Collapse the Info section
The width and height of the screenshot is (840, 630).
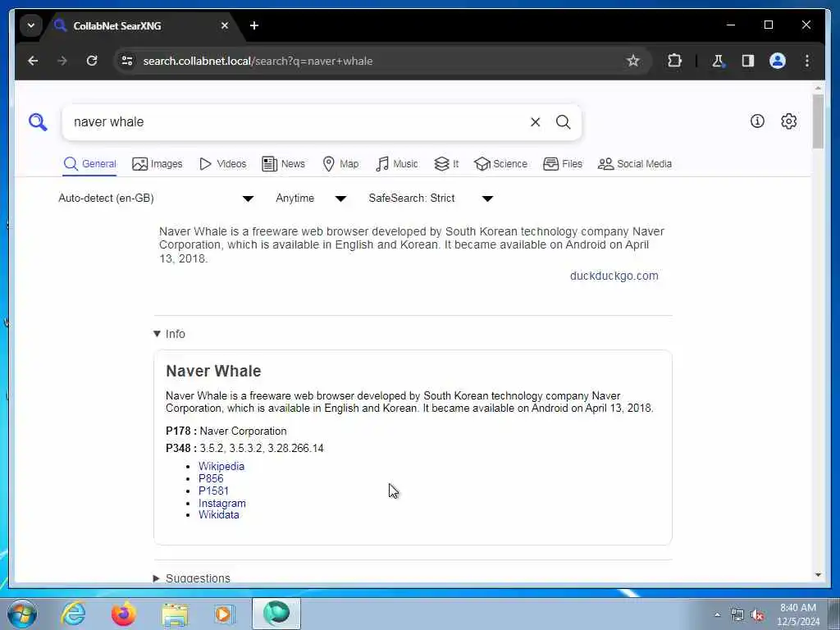(169, 334)
